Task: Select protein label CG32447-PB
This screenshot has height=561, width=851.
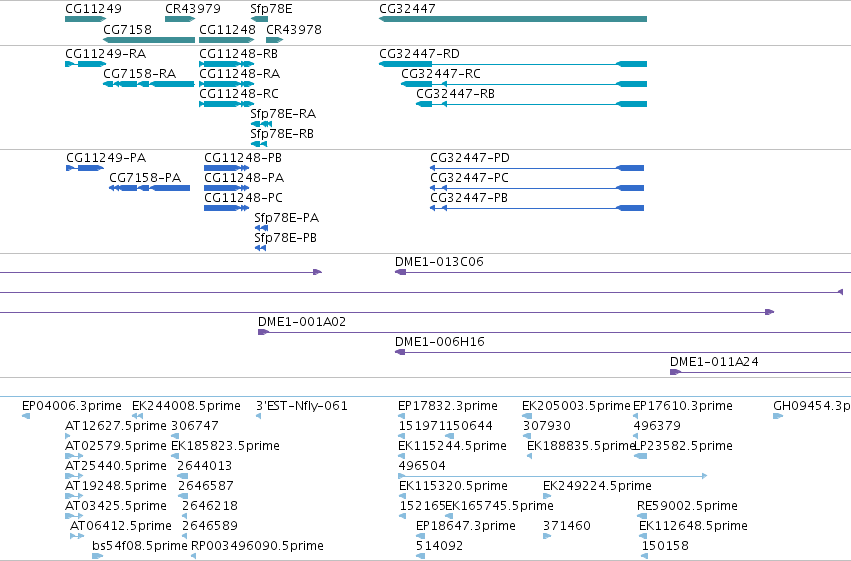Action: 469,198
